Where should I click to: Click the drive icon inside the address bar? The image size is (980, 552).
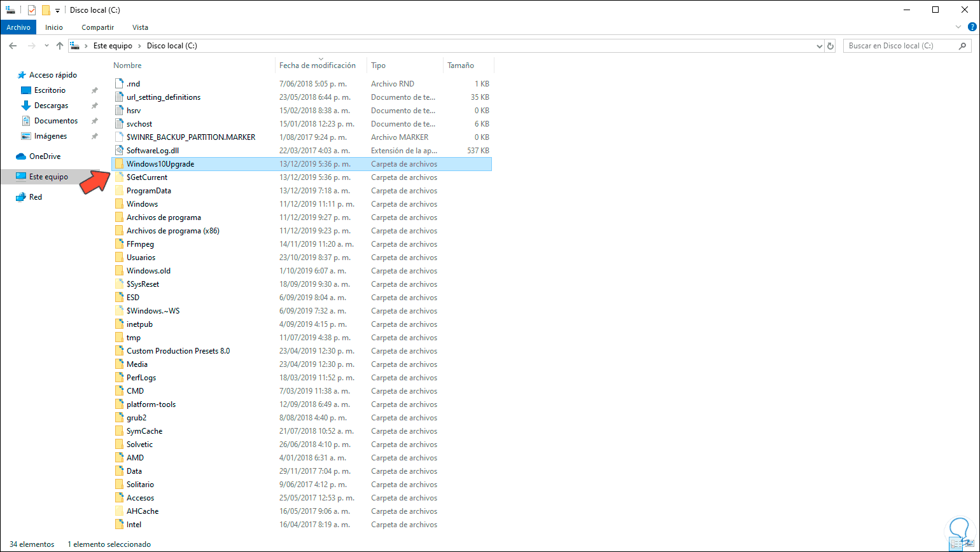[75, 46]
